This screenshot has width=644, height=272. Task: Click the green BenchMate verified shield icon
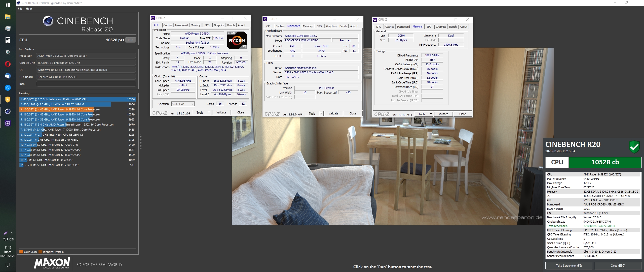(634, 147)
